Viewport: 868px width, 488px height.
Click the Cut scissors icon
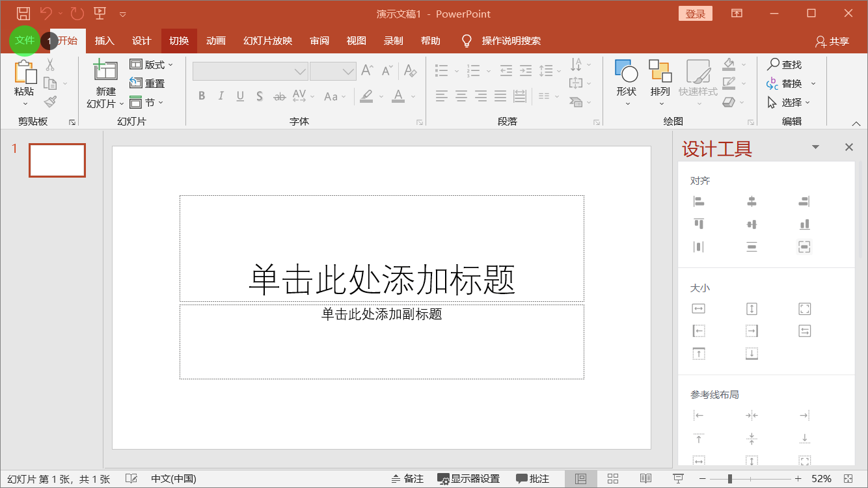(x=50, y=65)
